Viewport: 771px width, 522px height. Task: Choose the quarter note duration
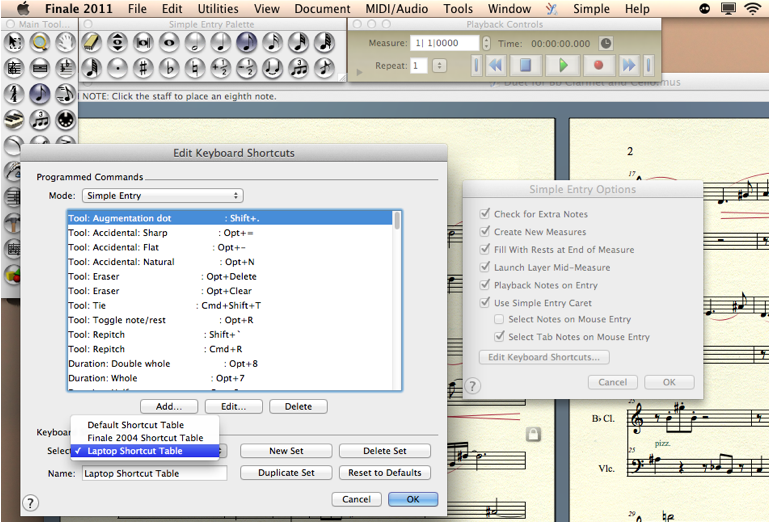point(221,43)
